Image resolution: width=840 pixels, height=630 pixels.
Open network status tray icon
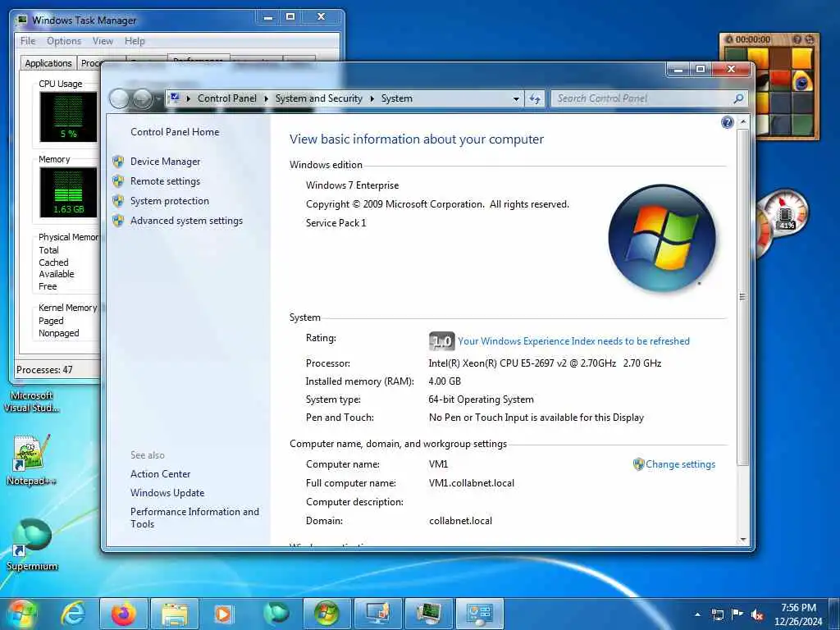tap(717, 614)
